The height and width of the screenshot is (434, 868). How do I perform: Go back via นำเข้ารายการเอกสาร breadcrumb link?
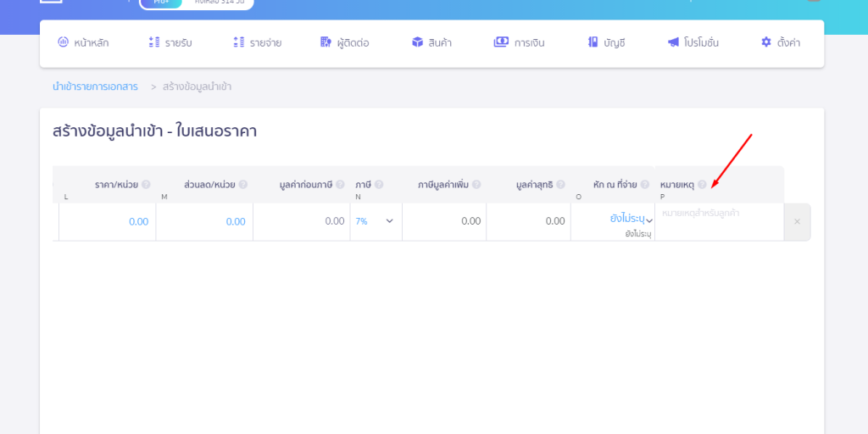95,86
